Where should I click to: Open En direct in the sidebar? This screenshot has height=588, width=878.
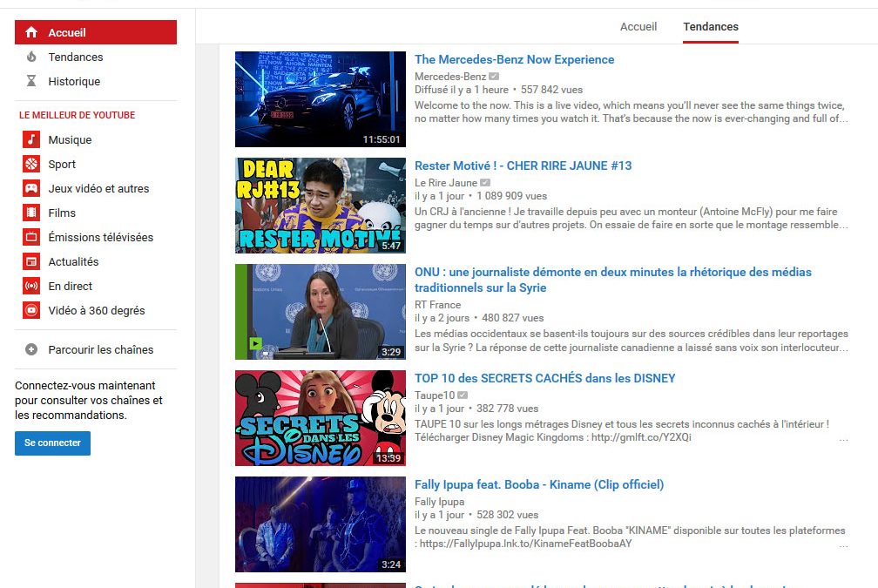coord(70,286)
